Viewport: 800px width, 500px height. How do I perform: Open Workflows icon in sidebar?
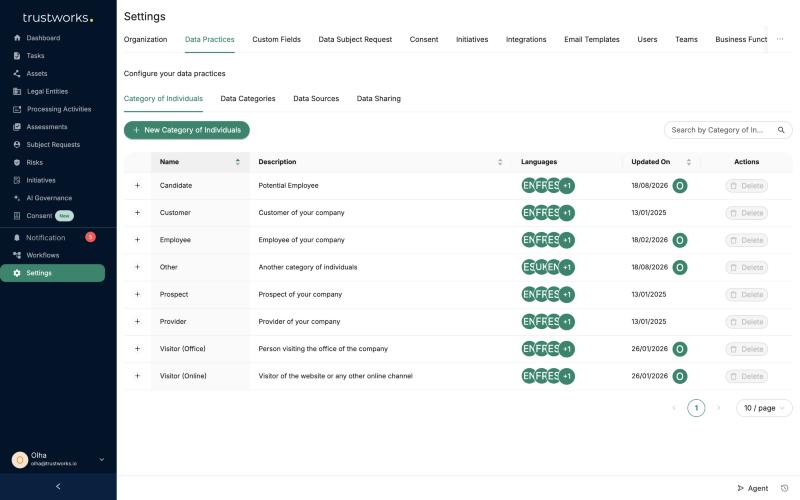pyautogui.click(x=17, y=255)
